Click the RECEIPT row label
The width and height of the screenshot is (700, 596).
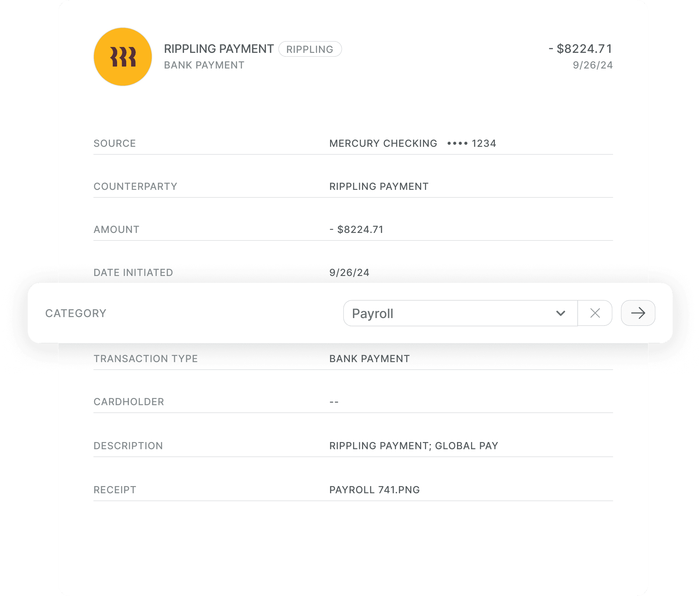point(115,490)
